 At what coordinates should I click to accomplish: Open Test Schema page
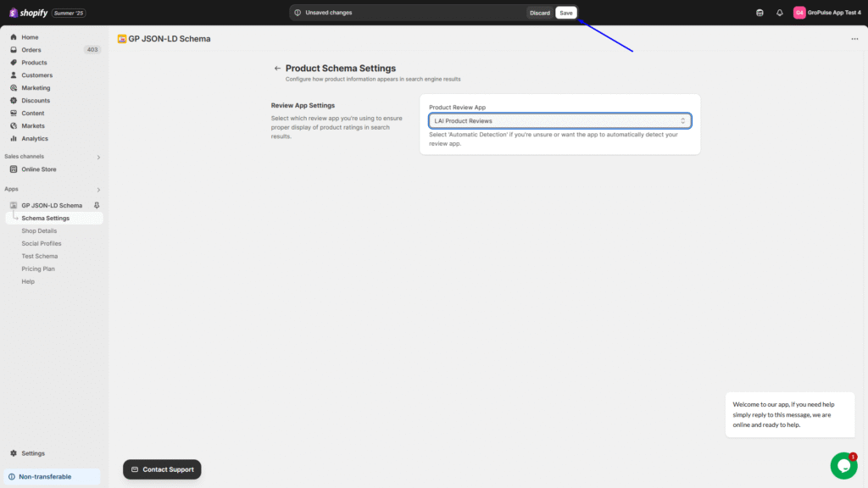(39, 256)
